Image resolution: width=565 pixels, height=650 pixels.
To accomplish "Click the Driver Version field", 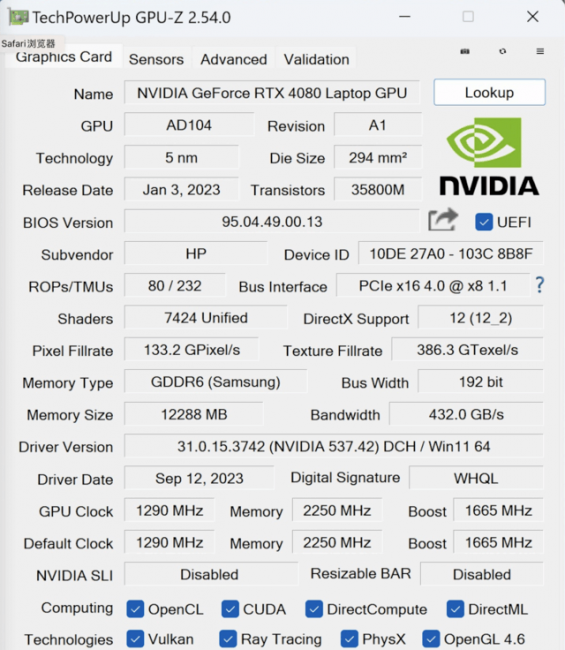I will (x=334, y=446).
